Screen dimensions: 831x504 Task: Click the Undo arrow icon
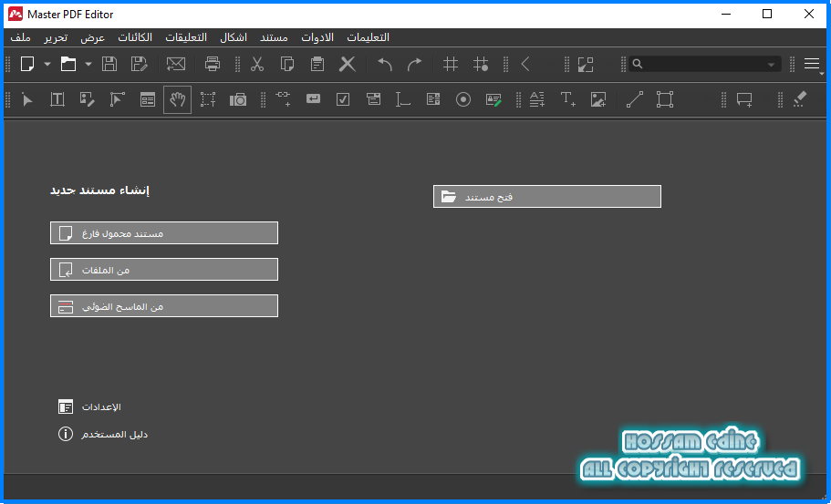click(385, 64)
